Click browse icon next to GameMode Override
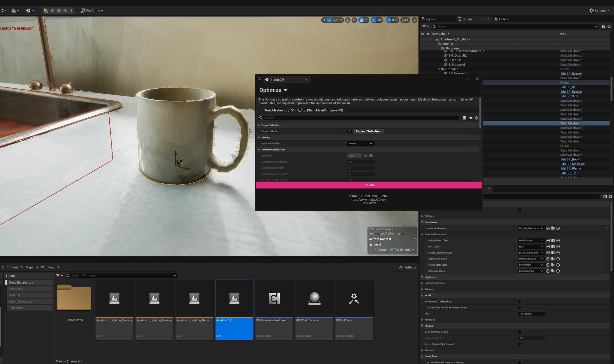Screen dimensions: 614x364 [x=553, y=228]
